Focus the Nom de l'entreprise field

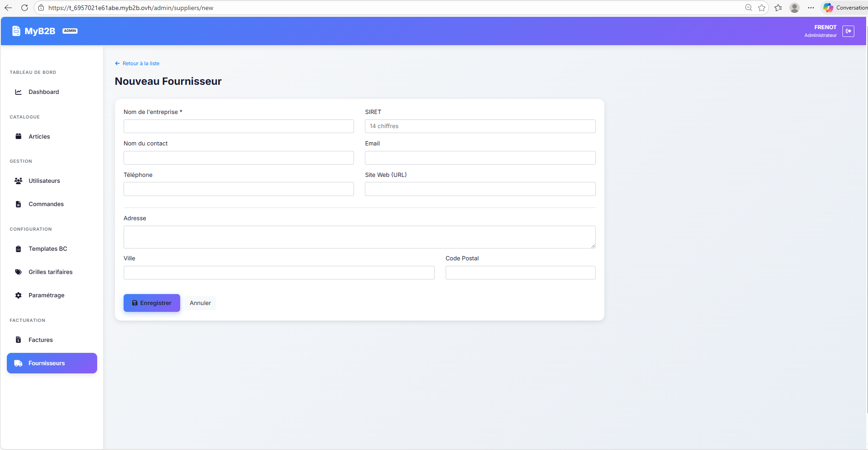[x=239, y=126]
